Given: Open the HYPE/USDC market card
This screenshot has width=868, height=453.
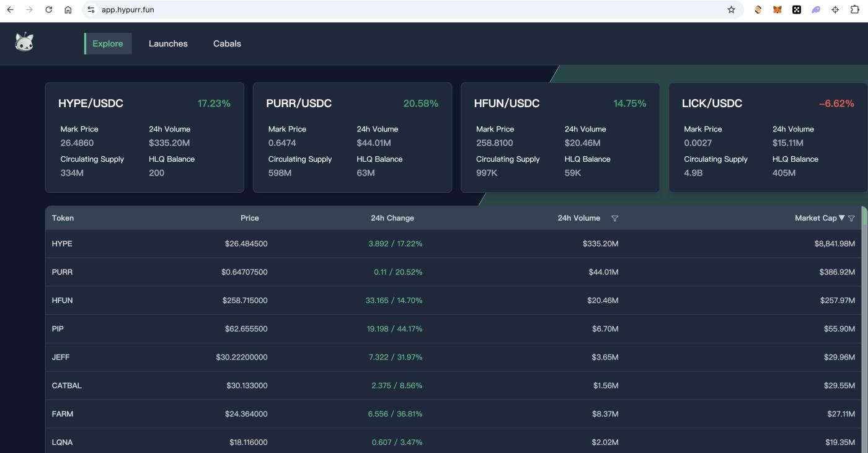Looking at the screenshot, I should [x=144, y=136].
